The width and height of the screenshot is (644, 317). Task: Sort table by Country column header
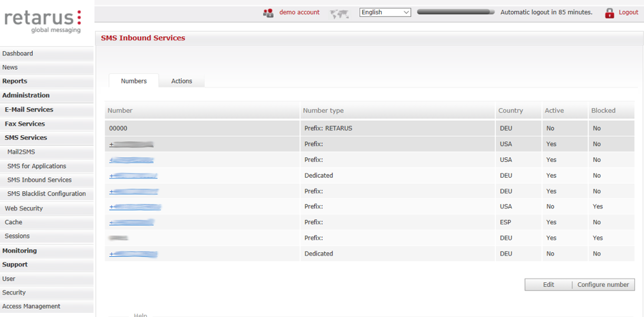pos(511,111)
